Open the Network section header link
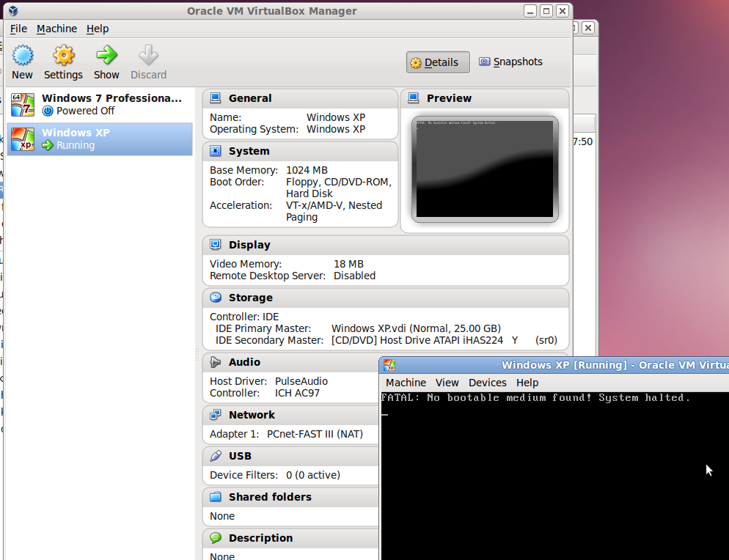 (252, 415)
